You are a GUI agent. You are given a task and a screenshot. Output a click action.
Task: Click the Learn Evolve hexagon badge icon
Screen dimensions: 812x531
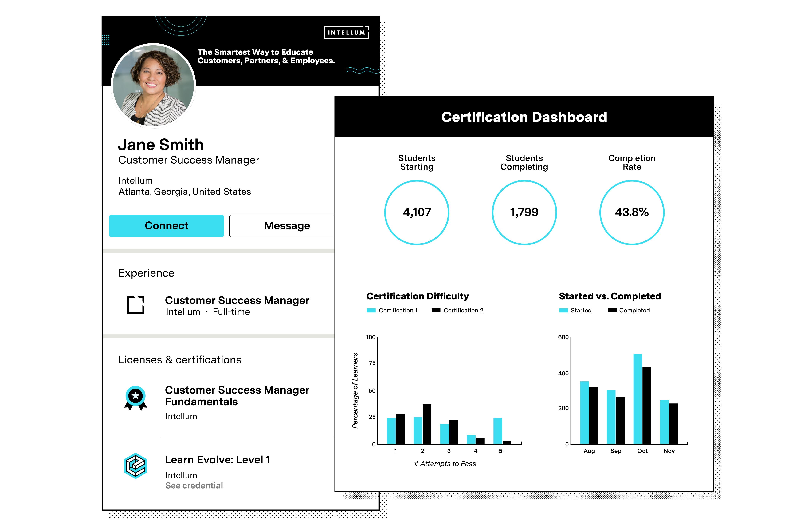135,466
